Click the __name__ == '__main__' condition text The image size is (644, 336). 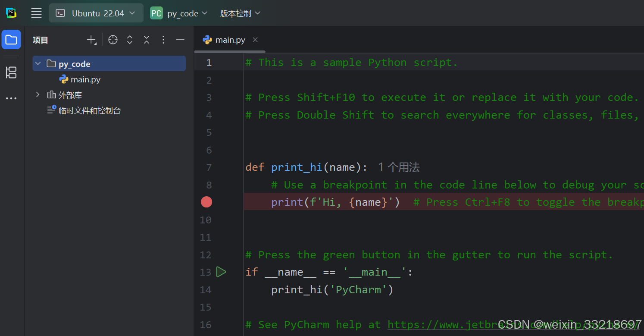[x=336, y=272]
